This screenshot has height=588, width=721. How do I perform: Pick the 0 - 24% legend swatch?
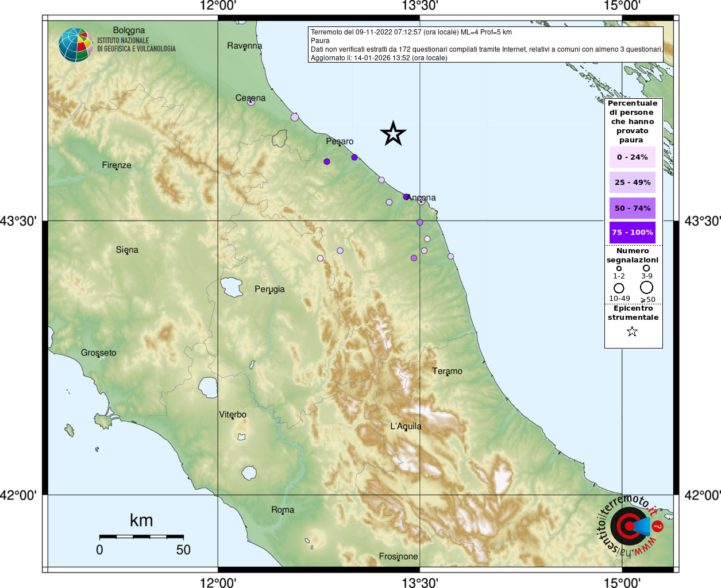(632, 157)
